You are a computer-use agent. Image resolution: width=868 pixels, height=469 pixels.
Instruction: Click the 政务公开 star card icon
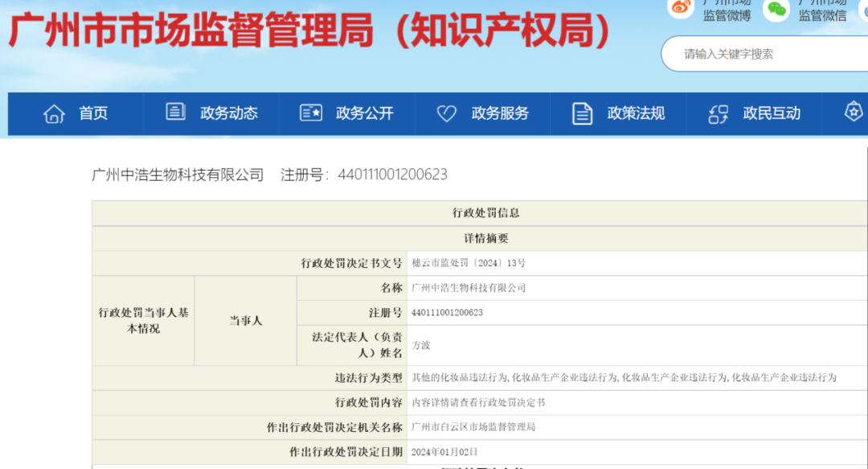click(310, 113)
